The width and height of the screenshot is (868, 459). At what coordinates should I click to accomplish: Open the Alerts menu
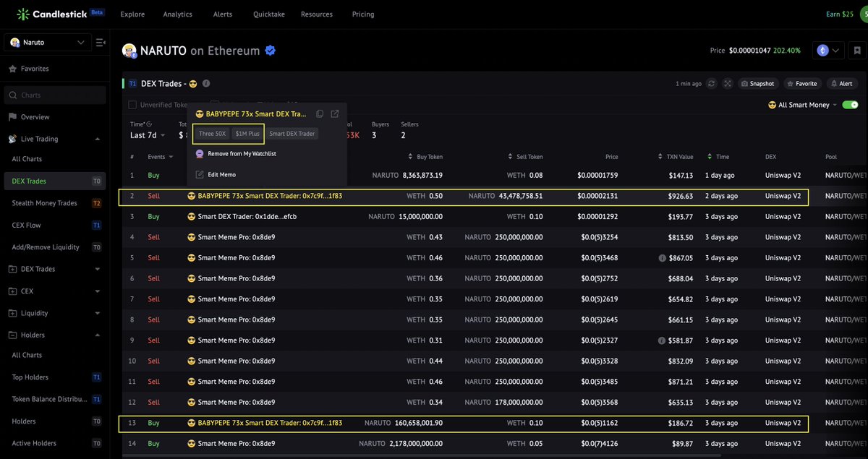click(223, 14)
